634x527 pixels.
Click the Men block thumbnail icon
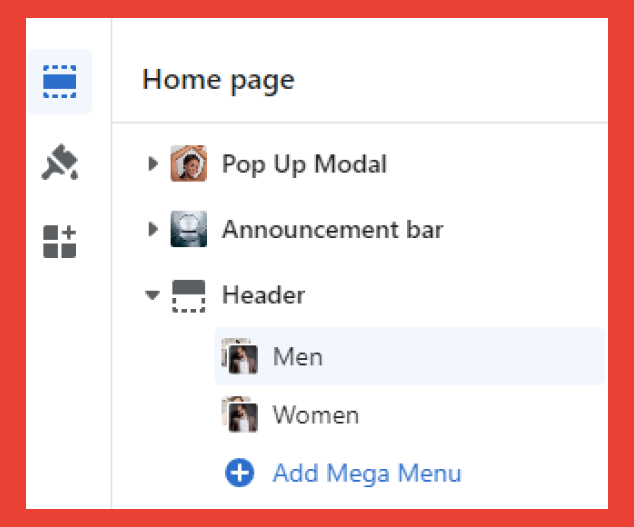[240, 356]
